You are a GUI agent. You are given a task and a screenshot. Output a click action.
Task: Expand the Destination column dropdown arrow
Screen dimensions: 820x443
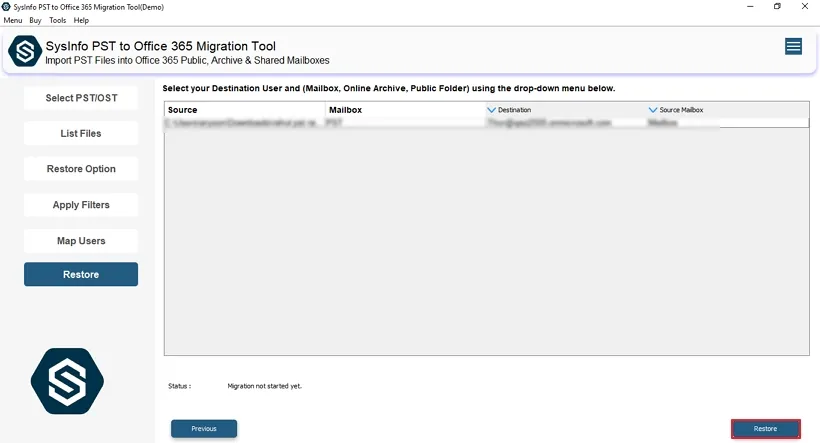tap(491, 110)
